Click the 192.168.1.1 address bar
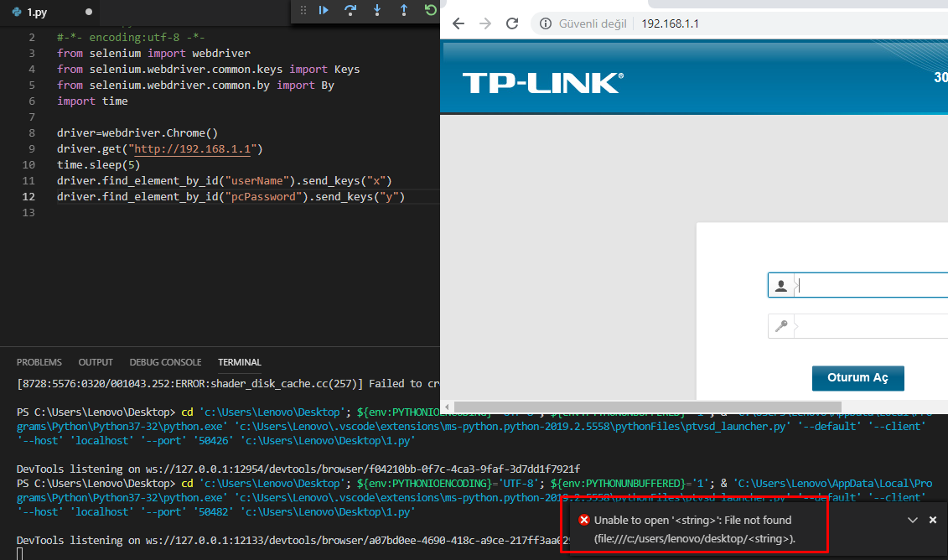The image size is (948, 560). coord(670,23)
